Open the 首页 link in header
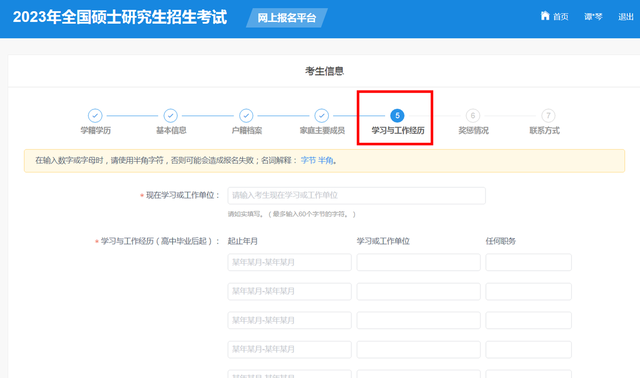 point(560,17)
